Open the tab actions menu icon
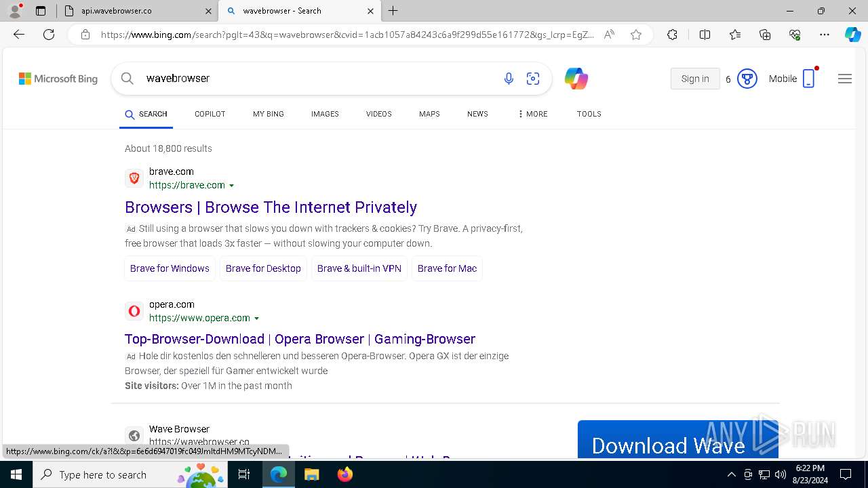Screen dimensions: 868x488 41,11
